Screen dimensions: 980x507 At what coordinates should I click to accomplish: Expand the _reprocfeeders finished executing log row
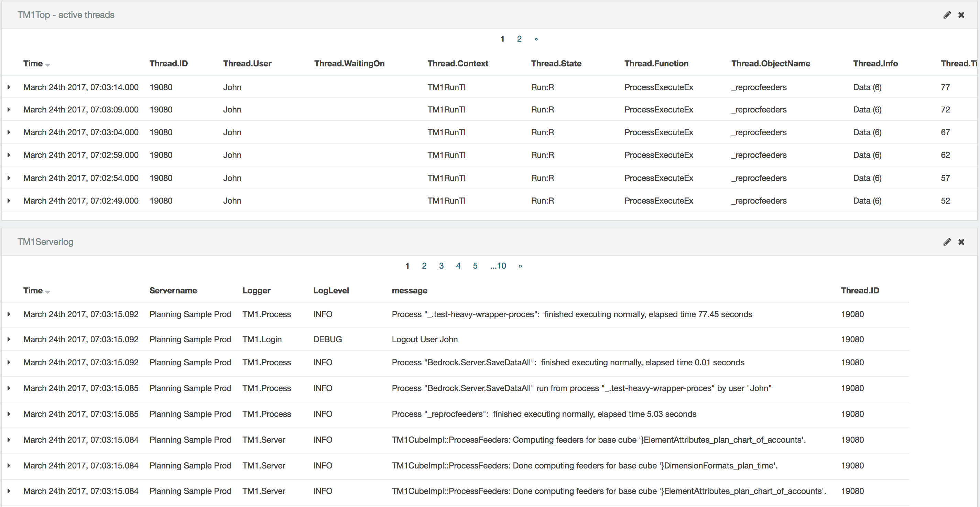pyautogui.click(x=9, y=414)
